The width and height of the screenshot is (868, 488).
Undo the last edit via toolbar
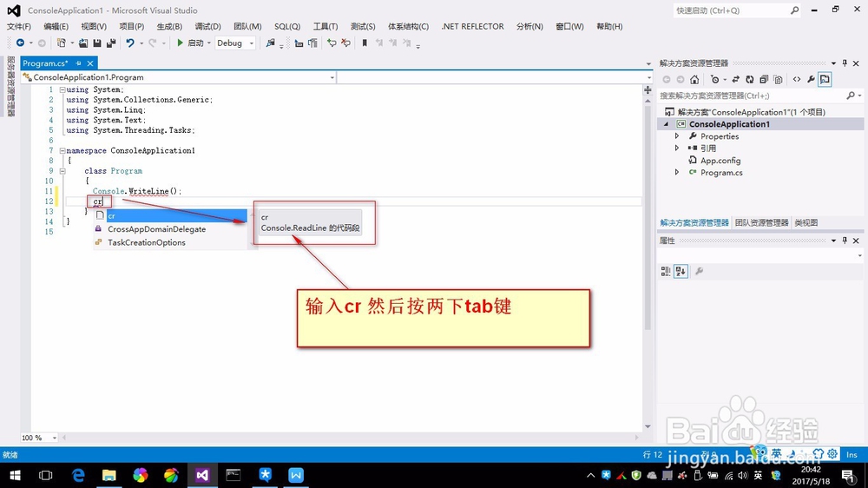point(130,43)
